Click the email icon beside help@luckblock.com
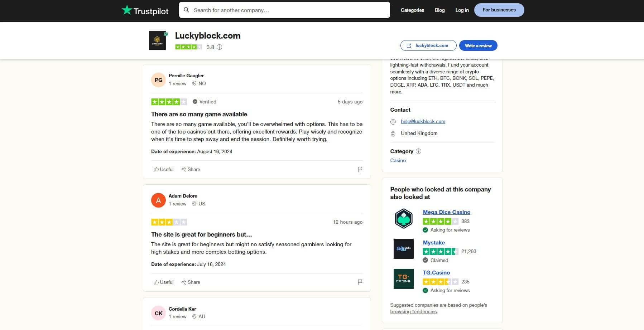Viewport: 644px width, 330px height. pyautogui.click(x=393, y=121)
